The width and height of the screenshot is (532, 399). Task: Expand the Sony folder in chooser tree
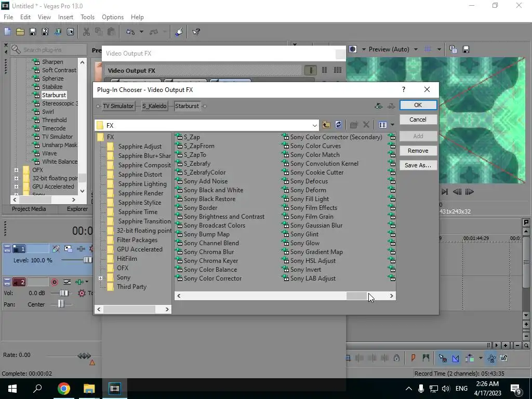pos(100,278)
